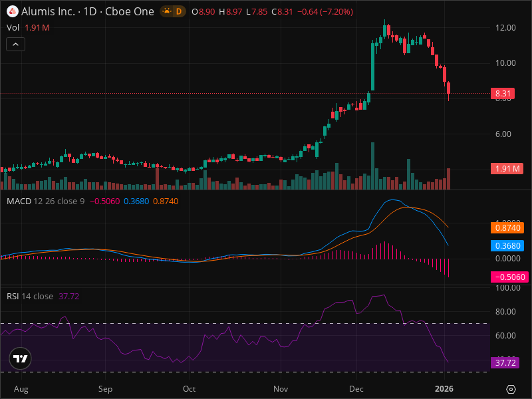Image resolution: width=532 pixels, height=399 pixels.
Task: Click signal value 0.8740 in legend
Action: [x=166, y=201]
